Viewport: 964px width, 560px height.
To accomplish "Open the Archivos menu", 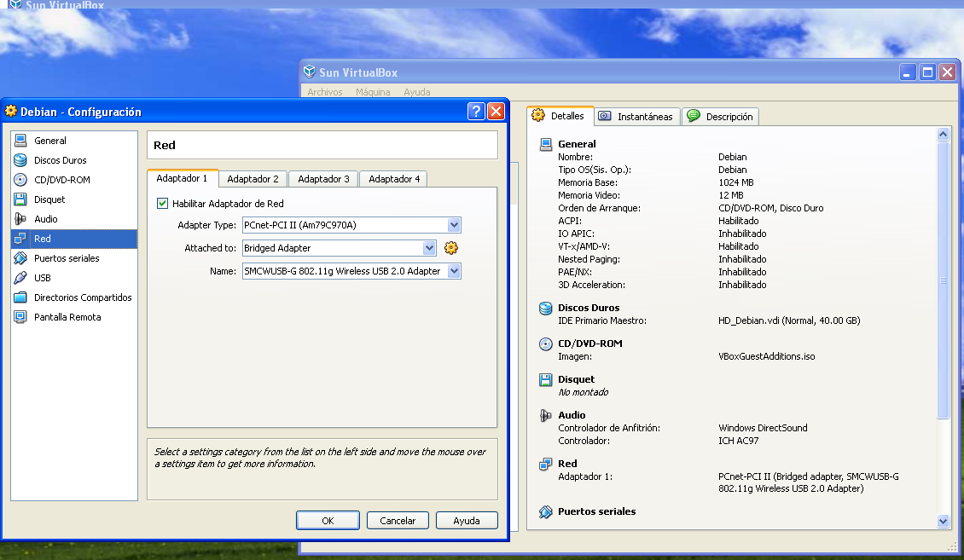I will 325,92.
